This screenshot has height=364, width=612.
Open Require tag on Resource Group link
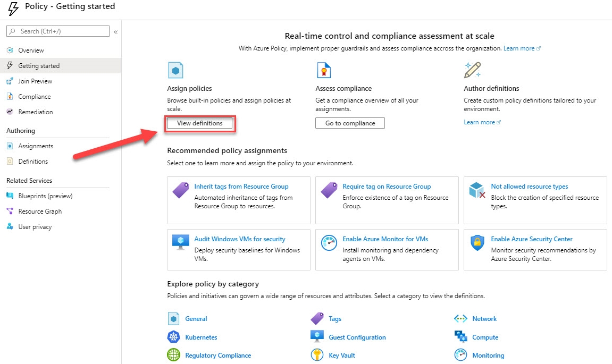387,187
